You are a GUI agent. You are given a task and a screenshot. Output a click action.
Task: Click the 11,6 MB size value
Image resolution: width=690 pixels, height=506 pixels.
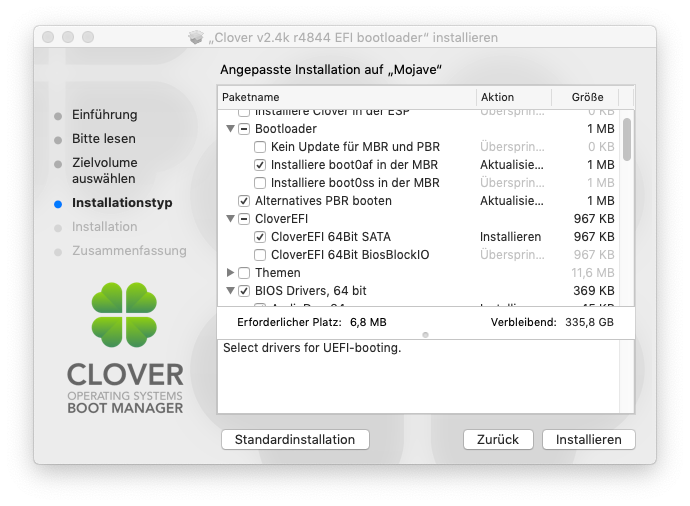click(x=593, y=273)
